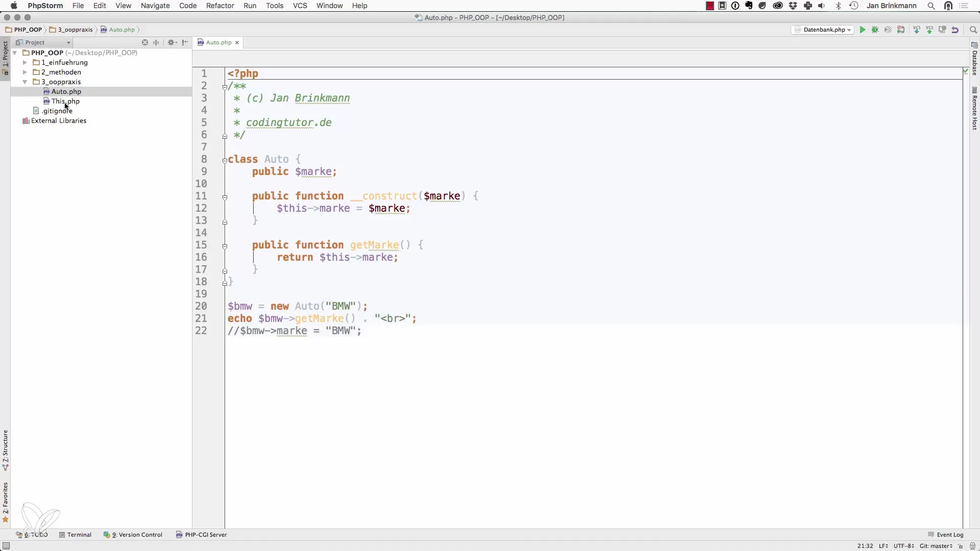Open the Database tool window on right edge

[974, 59]
